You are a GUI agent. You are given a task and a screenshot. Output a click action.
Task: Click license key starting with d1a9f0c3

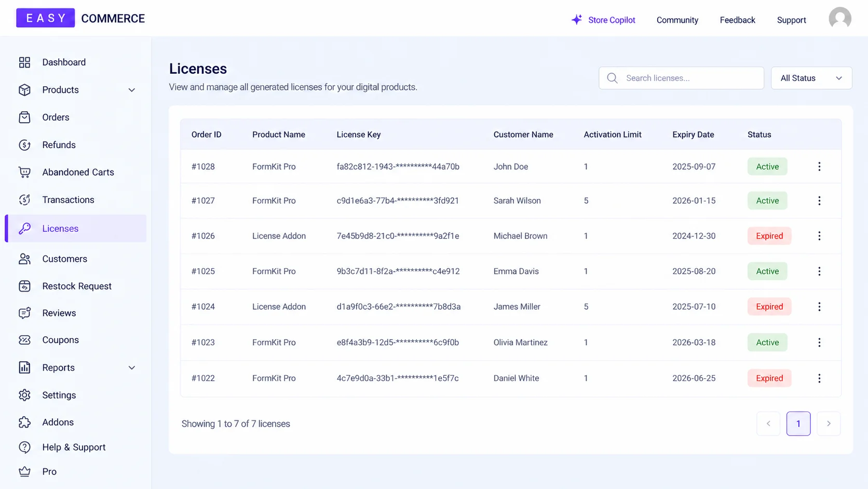tap(399, 307)
